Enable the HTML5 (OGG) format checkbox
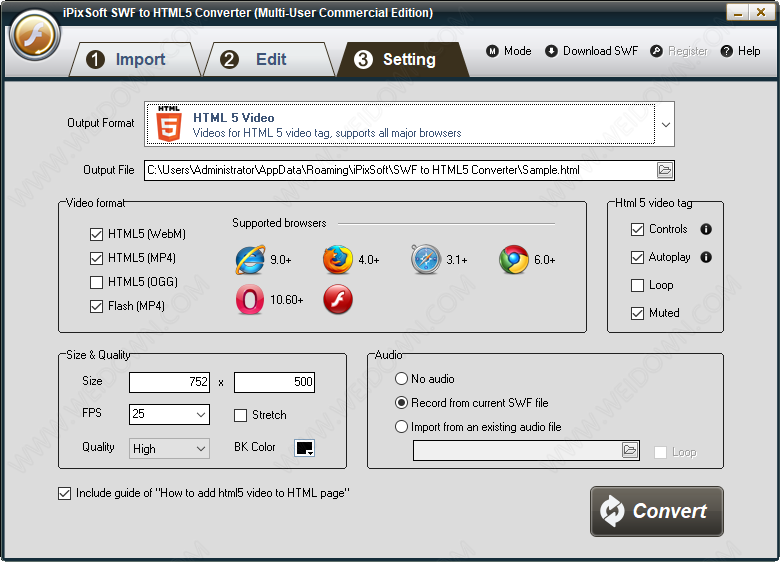780x562 pixels. [x=96, y=282]
